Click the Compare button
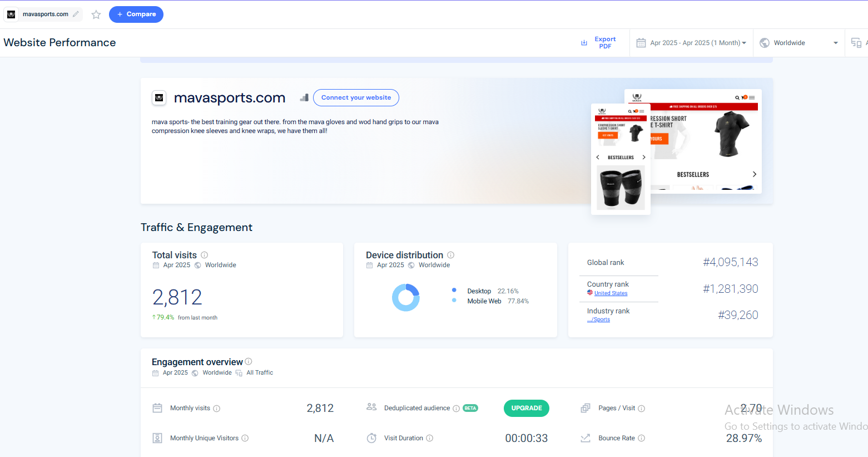Screen dimensions: 868x457 (x=136, y=14)
